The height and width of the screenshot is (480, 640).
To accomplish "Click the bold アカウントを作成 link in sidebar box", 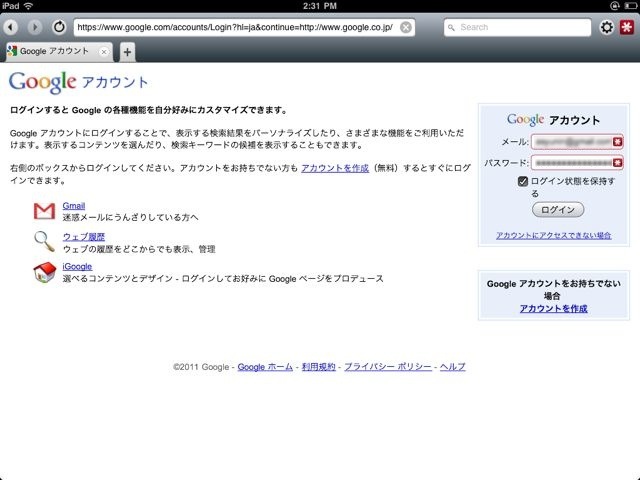I will [x=553, y=309].
